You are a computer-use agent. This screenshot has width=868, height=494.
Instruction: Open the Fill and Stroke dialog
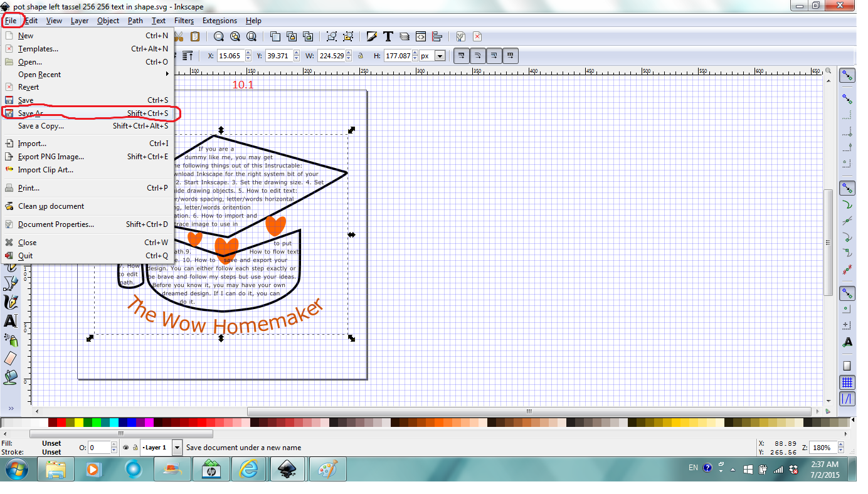[372, 36]
